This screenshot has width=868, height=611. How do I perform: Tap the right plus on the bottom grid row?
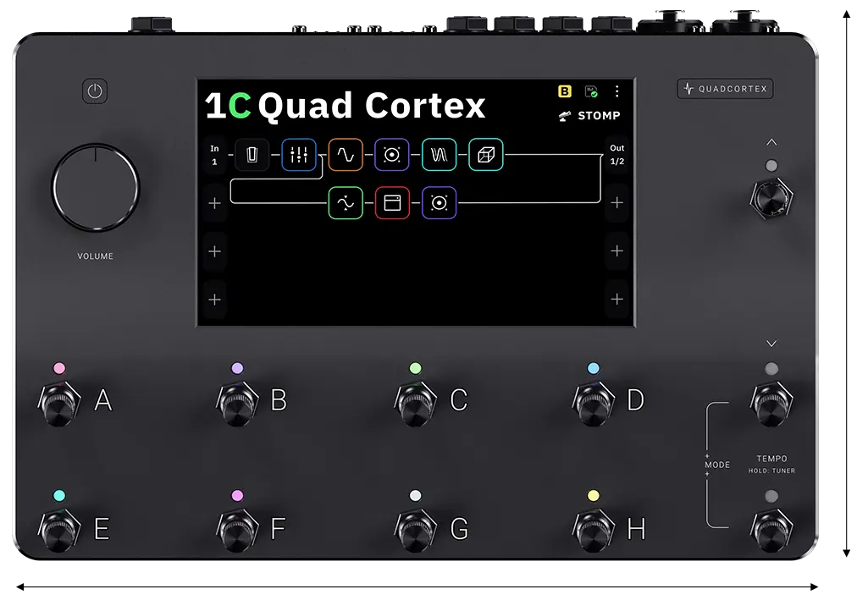click(616, 299)
